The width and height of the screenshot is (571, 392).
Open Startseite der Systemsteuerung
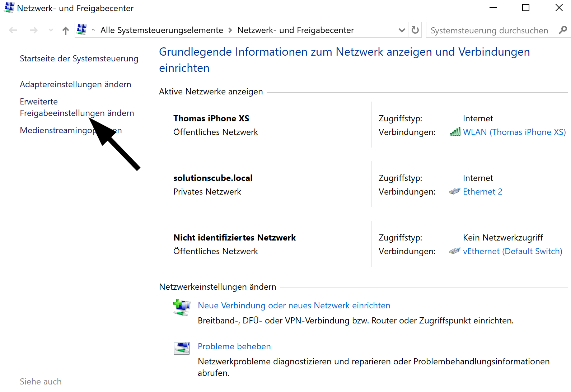click(79, 59)
